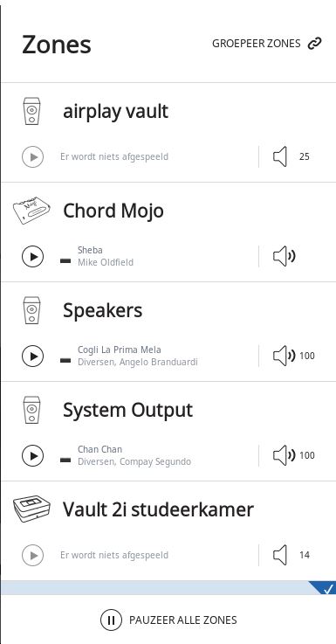Viewport: 336px width, 644px height.
Task: Click play button for airplay vault
Action: [32, 156]
